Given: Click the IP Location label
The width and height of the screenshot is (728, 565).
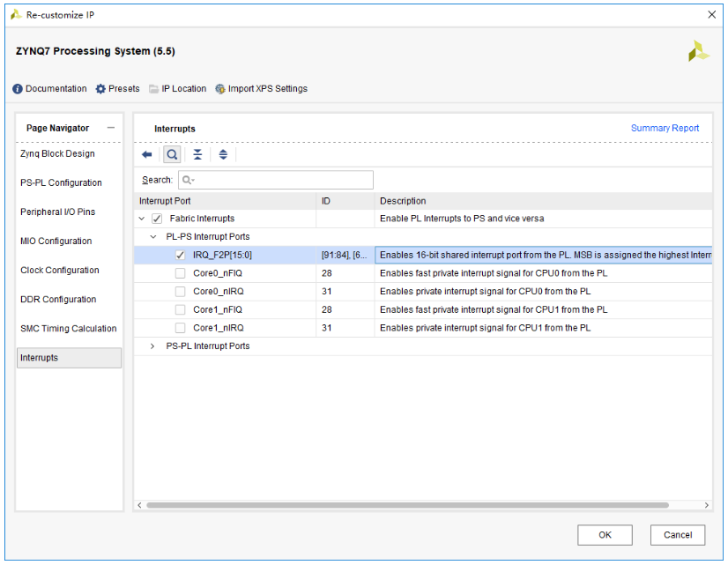Looking at the screenshot, I should [x=184, y=89].
